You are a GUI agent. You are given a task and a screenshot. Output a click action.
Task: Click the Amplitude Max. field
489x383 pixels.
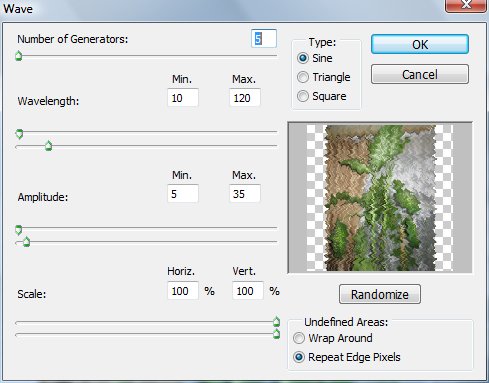click(x=245, y=194)
